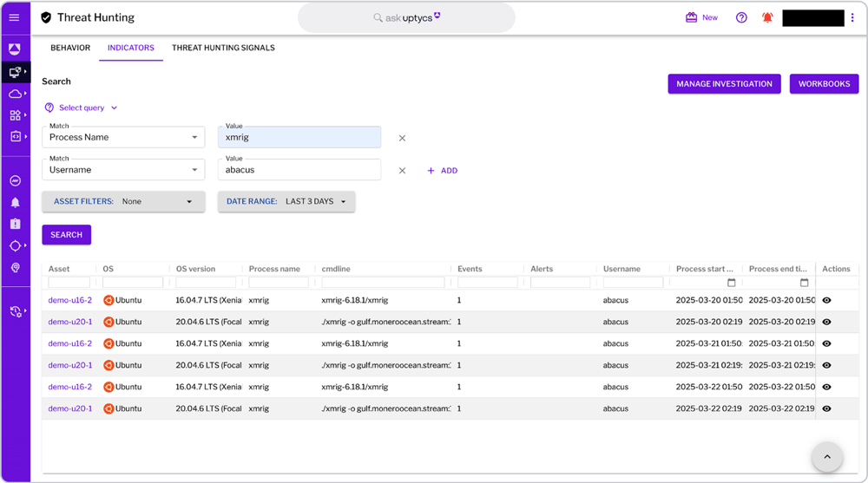Open the endpoints monitor icon in sidebar
The image size is (868, 483).
[15, 72]
